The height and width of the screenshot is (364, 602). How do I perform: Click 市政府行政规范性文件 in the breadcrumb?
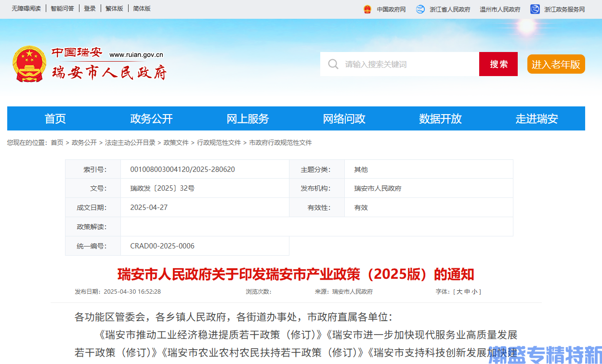click(x=280, y=143)
